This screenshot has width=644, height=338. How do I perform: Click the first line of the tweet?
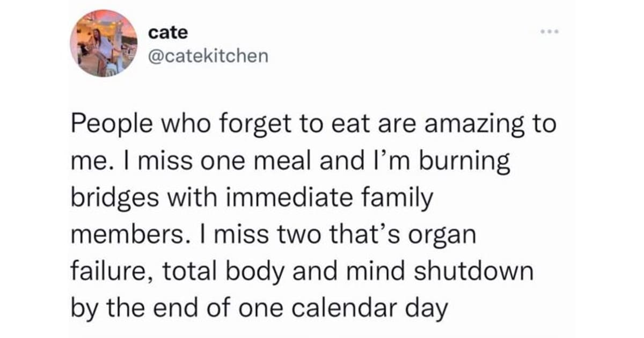pyautogui.click(x=311, y=125)
